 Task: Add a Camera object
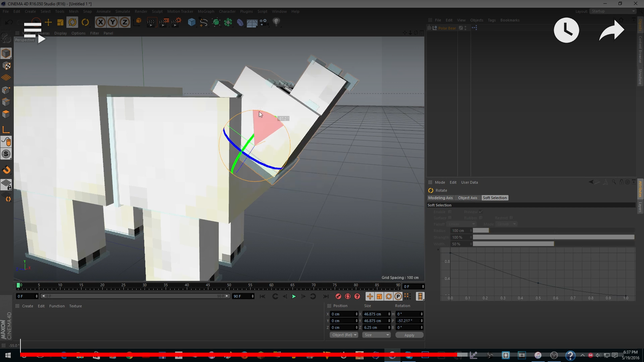[264, 22]
